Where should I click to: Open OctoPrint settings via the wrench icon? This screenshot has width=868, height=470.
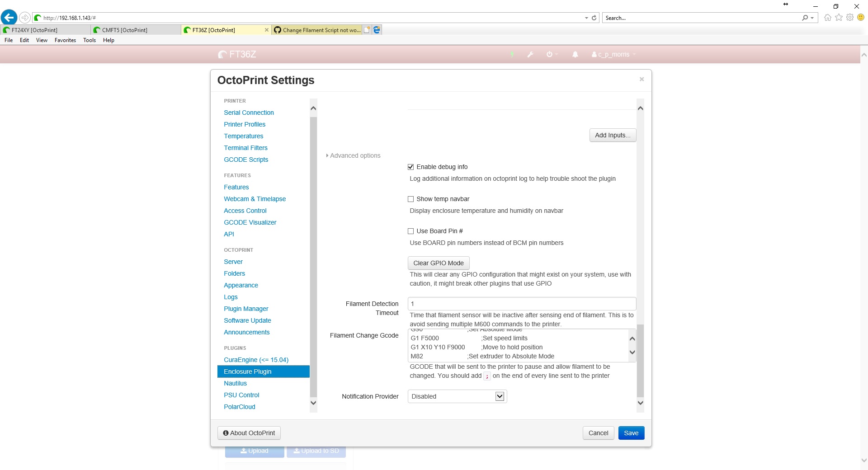pos(530,54)
